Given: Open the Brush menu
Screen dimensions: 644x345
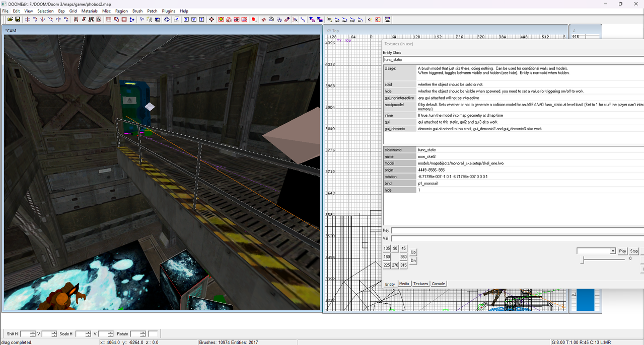Looking at the screenshot, I should pyautogui.click(x=137, y=11).
